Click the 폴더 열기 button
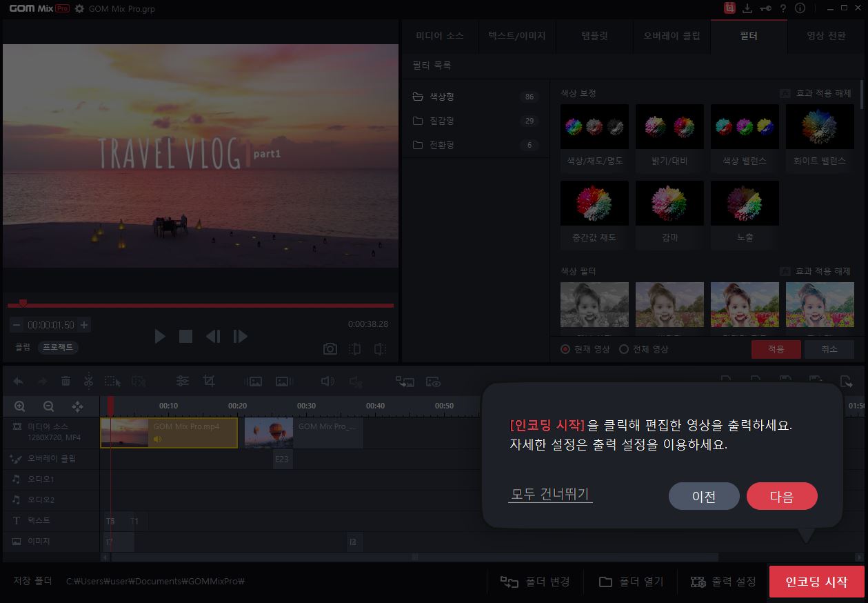Viewport: 868px width, 603px height. click(631, 582)
